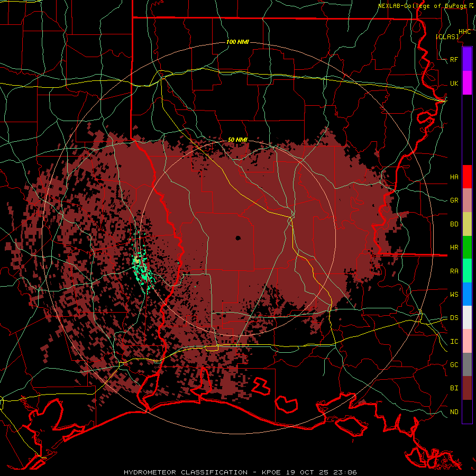Click the '100 NMI' range ring label
This screenshot has width=476, height=476.
click(237, 42)
